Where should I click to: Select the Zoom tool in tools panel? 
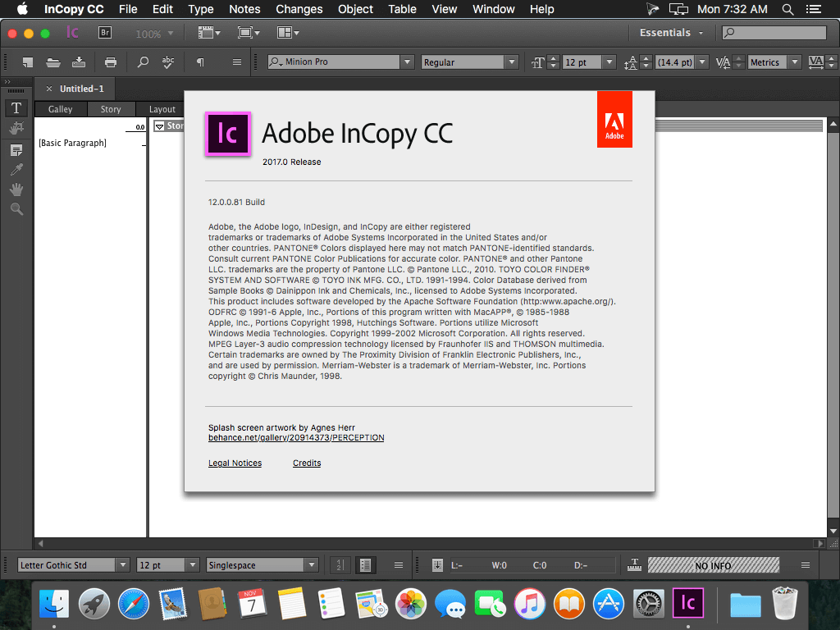[x=16, y=209]
